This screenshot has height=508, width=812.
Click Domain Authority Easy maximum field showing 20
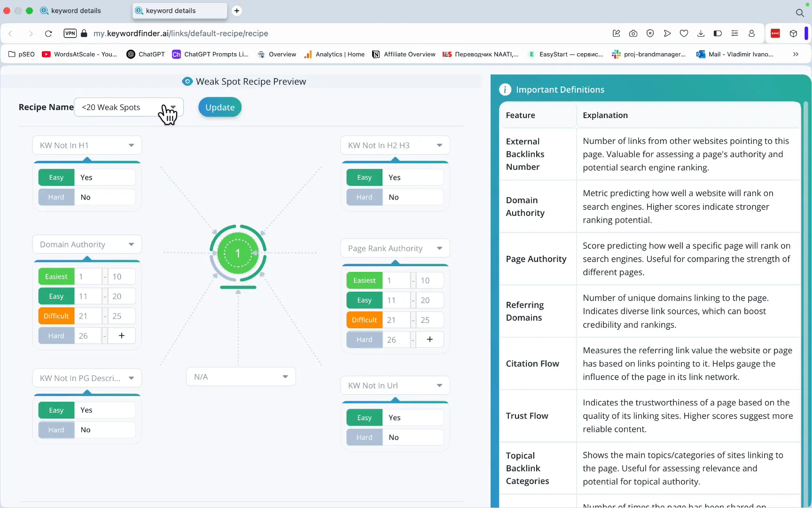(122, 296)
